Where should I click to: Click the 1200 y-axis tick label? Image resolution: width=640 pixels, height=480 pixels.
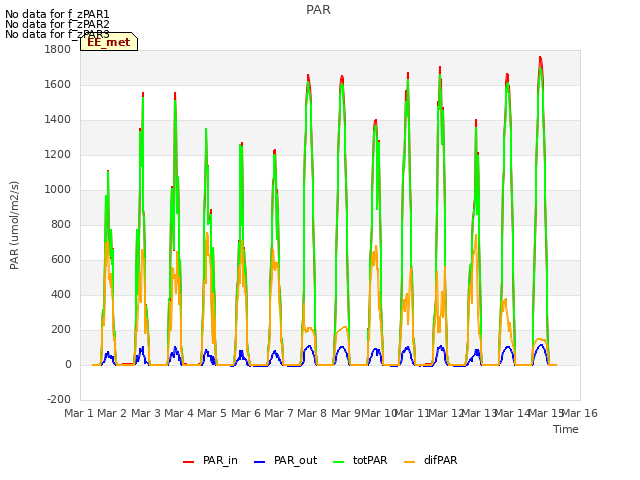click(58, 155)
